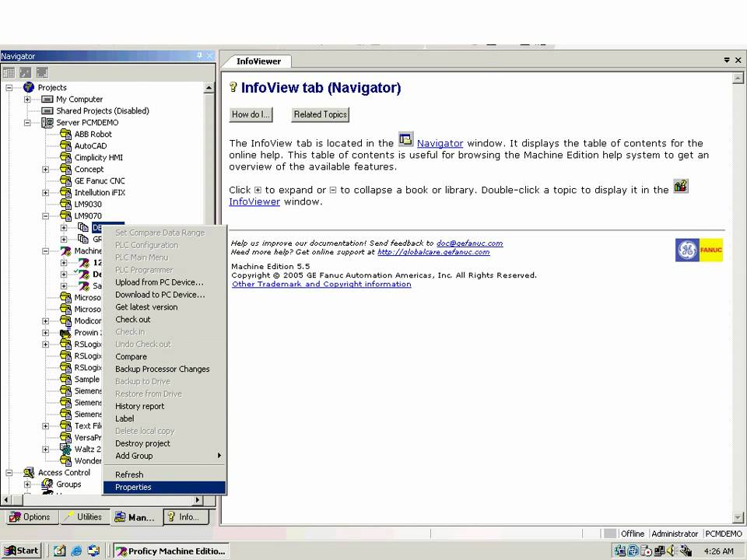
Task: Click the Prowin project icon
Action: click(65, 332)
